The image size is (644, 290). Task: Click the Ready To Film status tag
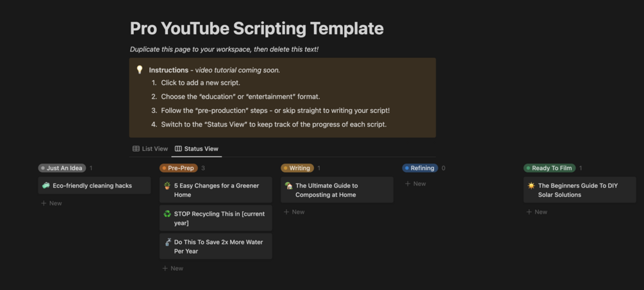[x=550, y=168]
